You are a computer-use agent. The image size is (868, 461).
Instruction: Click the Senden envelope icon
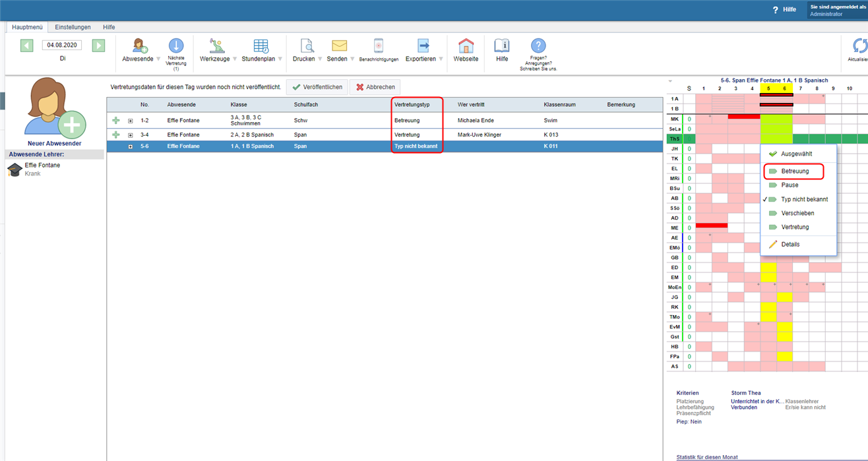point(339,46)
